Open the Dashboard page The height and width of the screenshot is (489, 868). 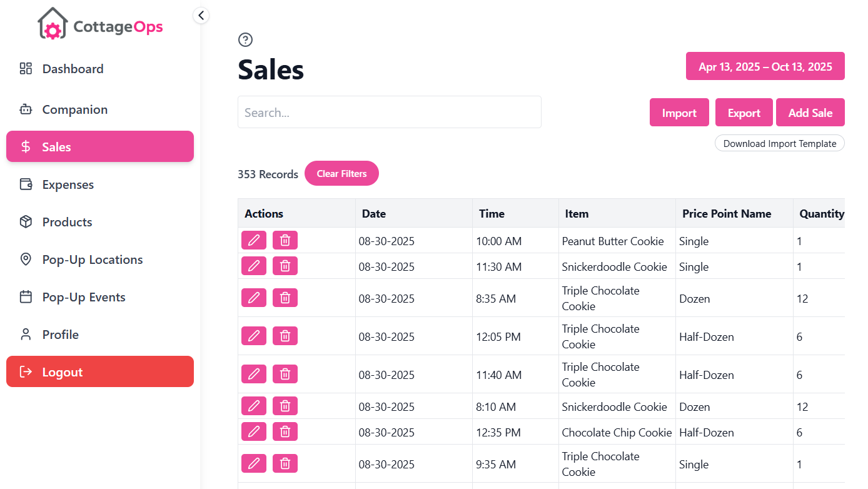click(x=73, y=69)
